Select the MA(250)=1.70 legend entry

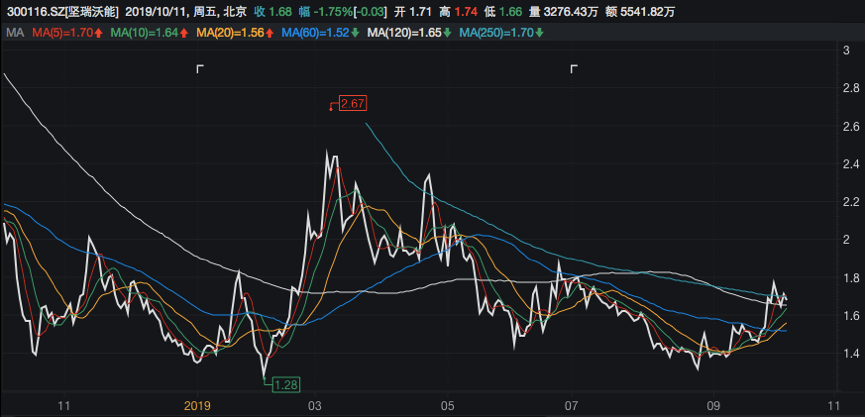[x=497, y=33]
